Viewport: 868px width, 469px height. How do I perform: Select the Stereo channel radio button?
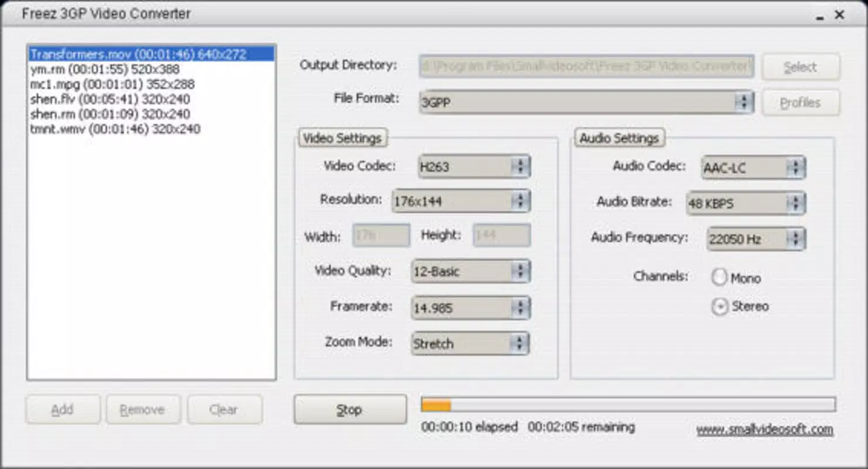coord(720,306)
